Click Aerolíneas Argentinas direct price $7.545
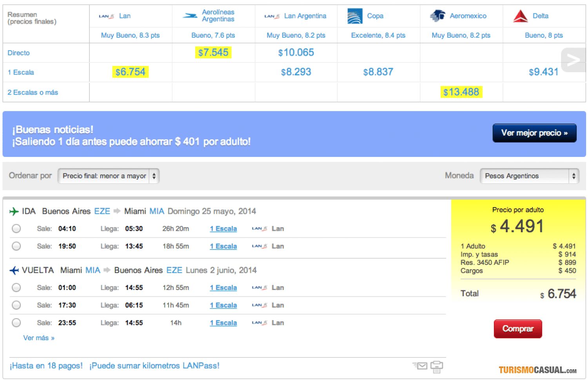 (x=213, y=53)
